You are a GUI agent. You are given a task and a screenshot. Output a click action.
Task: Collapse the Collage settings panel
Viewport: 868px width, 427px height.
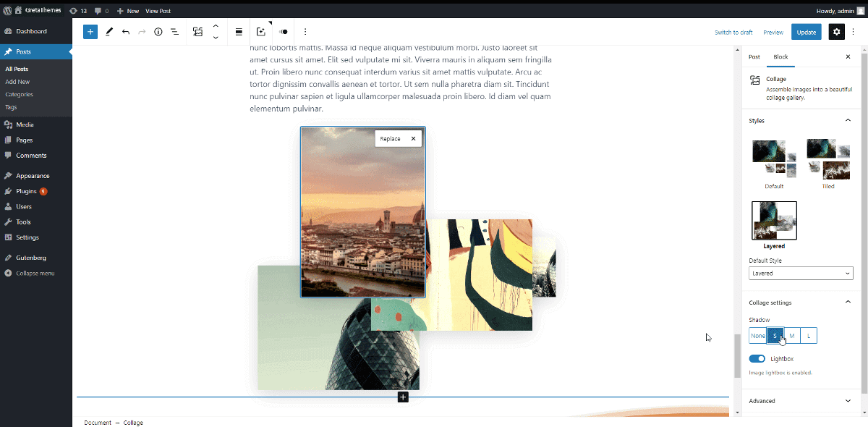(801, 303)
